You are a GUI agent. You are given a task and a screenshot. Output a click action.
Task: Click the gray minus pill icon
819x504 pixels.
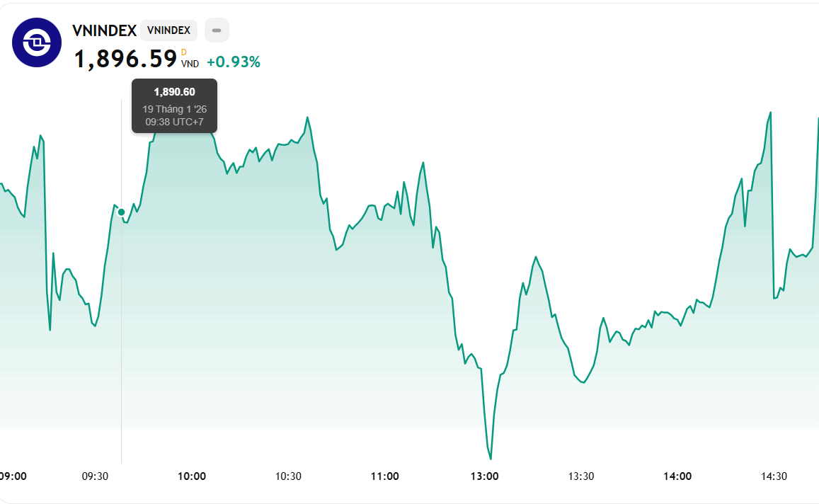pos(217,30)
